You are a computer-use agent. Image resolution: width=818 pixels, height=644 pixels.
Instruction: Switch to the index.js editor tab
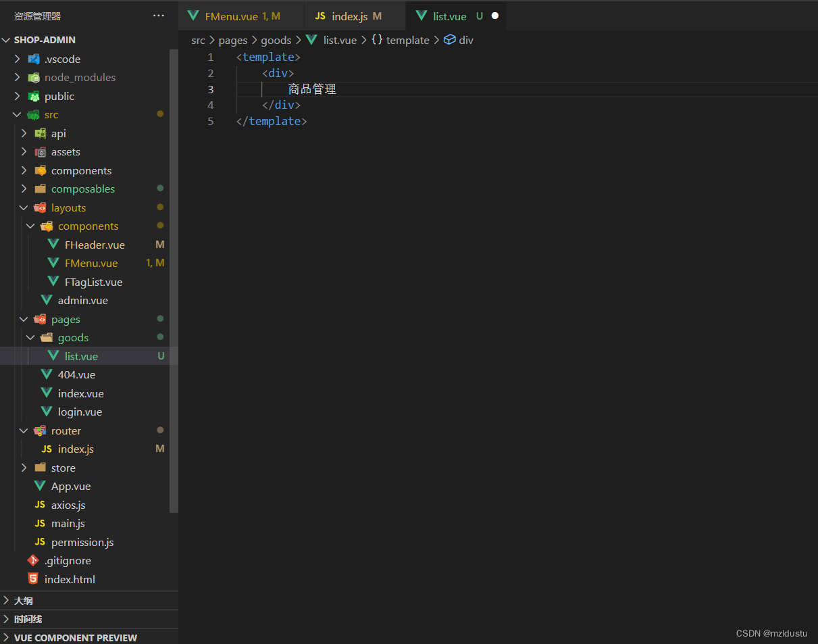355,16
